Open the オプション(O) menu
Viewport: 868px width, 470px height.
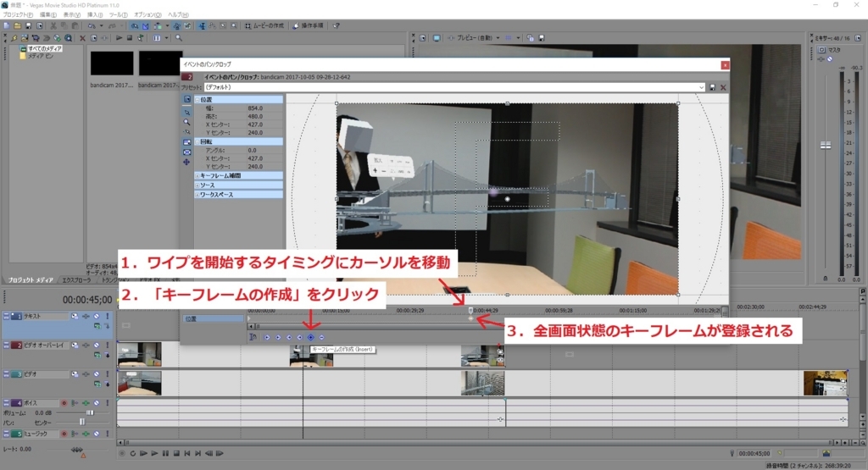point(147,14)
